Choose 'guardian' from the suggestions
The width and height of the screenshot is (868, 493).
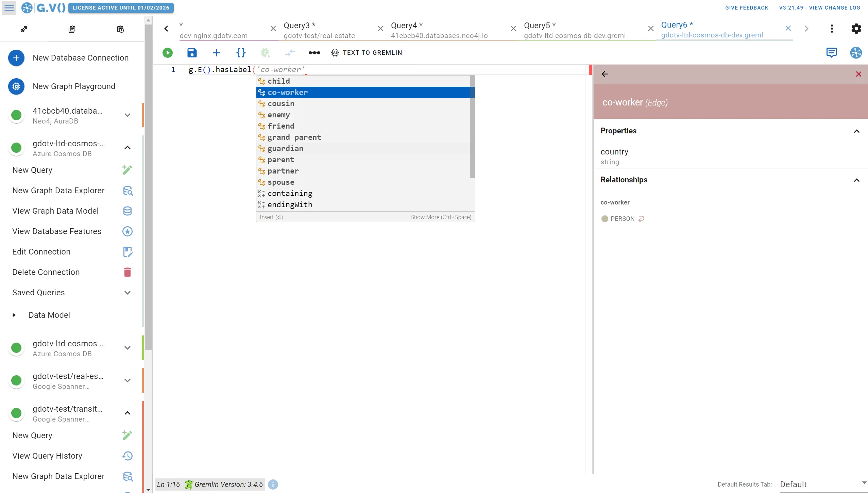363,148
